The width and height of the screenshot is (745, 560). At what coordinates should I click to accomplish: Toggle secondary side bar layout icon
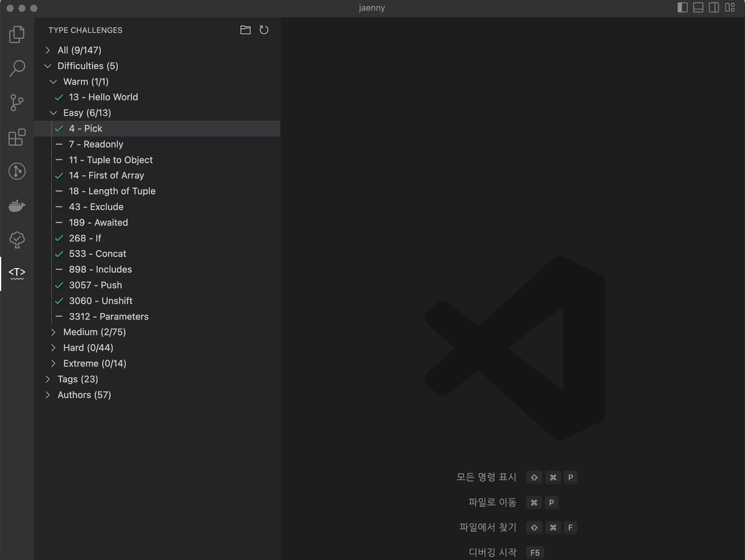tap(714, 8)
